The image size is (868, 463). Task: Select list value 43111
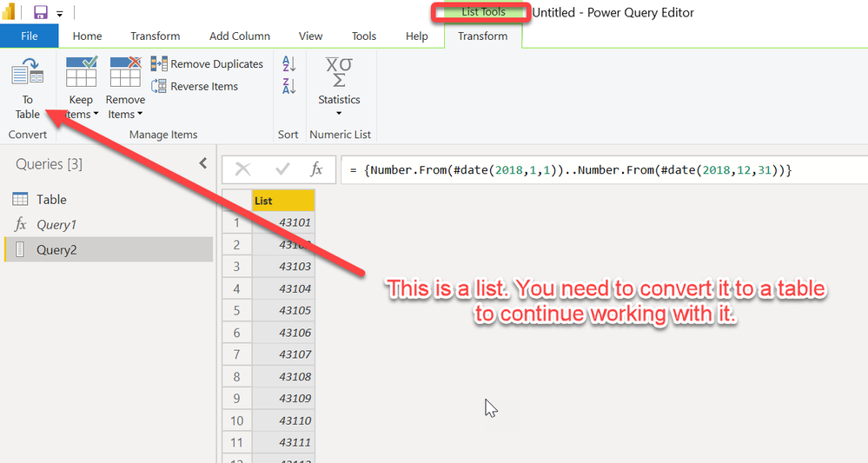coord(283,442)
